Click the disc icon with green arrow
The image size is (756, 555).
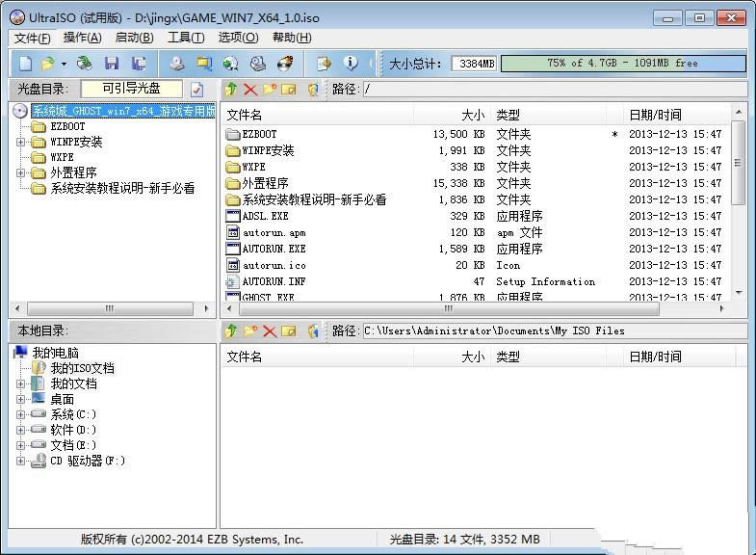(230, 64)
